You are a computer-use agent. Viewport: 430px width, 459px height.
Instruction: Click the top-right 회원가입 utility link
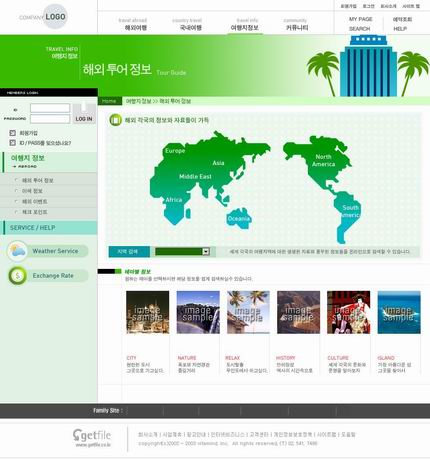point(348,6)
